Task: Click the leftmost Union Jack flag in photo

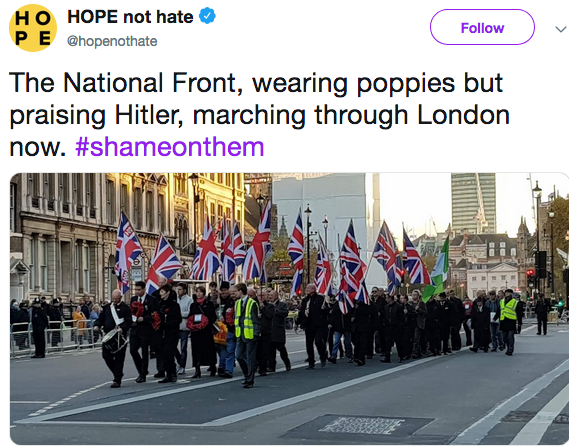Action: pyautogui.click(x=127, y=251)
